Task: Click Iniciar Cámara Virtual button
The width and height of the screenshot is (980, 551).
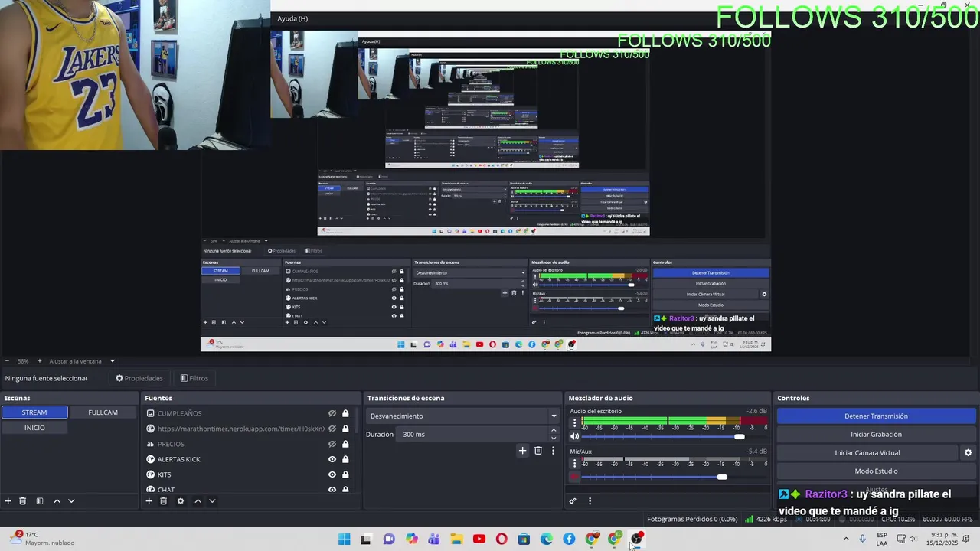Action: pos(867,453)
